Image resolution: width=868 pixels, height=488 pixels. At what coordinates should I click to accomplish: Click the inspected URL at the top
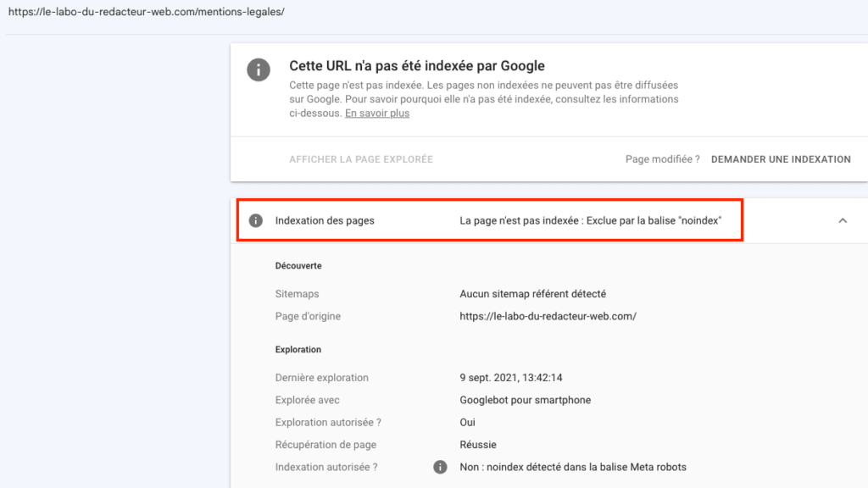(x=146, y=13)
